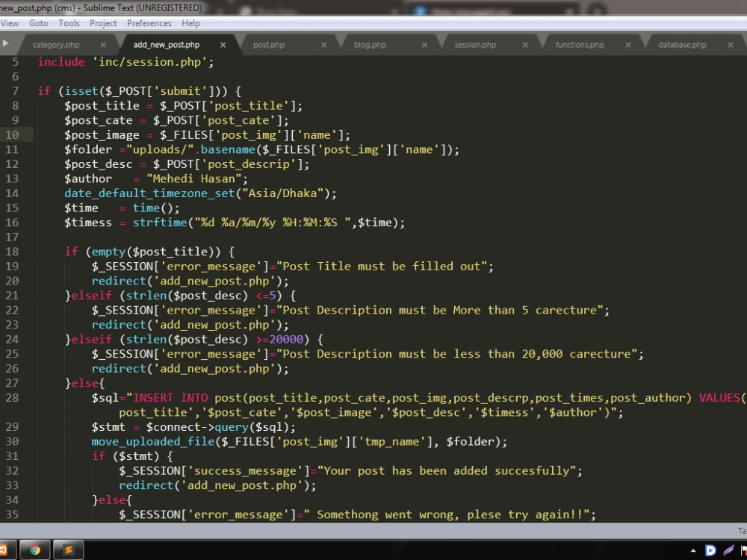Viewport: 747px width, 560px height.
Task: Open the XAMPP taskbar icon
Action: point(4,550)
